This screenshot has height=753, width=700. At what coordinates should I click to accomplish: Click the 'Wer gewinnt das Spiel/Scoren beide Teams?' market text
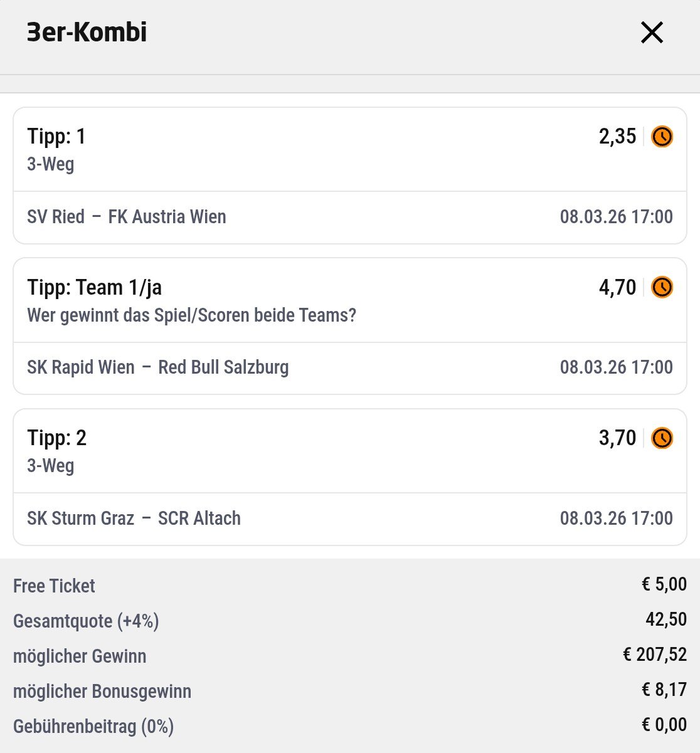pos(191,315)
